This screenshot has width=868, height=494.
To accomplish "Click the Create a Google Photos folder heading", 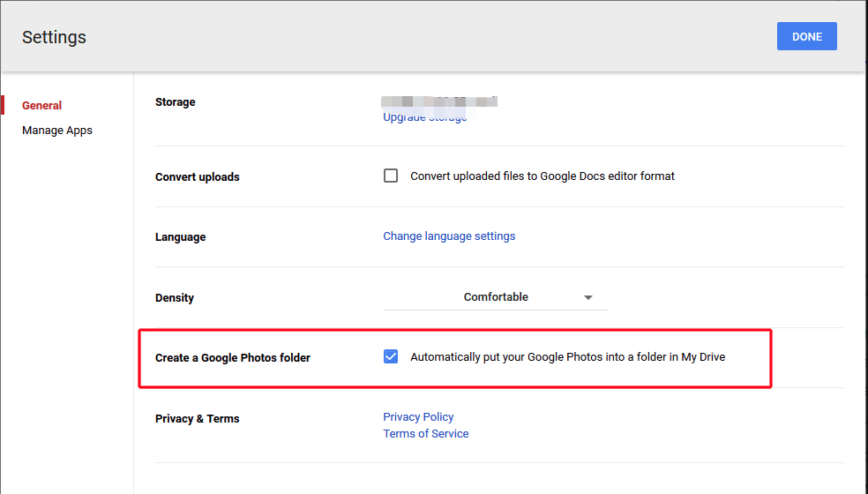I will (232, 358).
